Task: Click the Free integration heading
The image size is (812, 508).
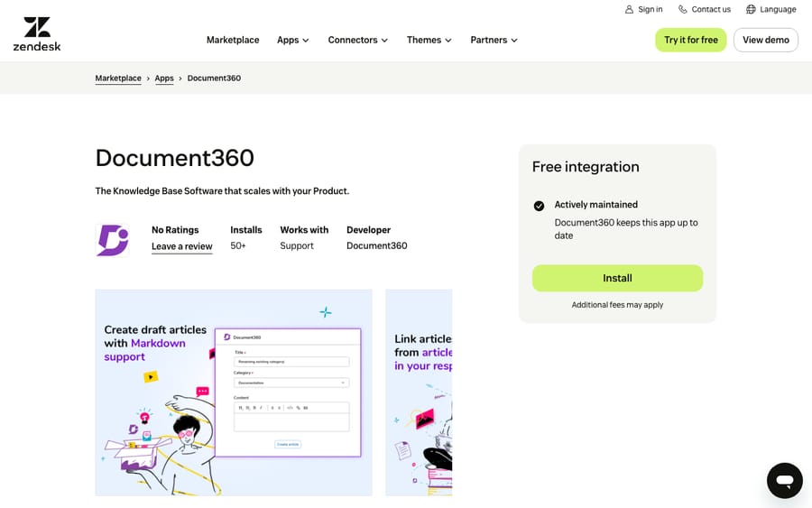Action: (586, 167)
